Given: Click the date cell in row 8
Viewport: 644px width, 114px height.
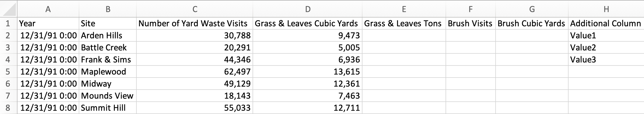Looking at the screenshot, I should (x=48, y=108).
